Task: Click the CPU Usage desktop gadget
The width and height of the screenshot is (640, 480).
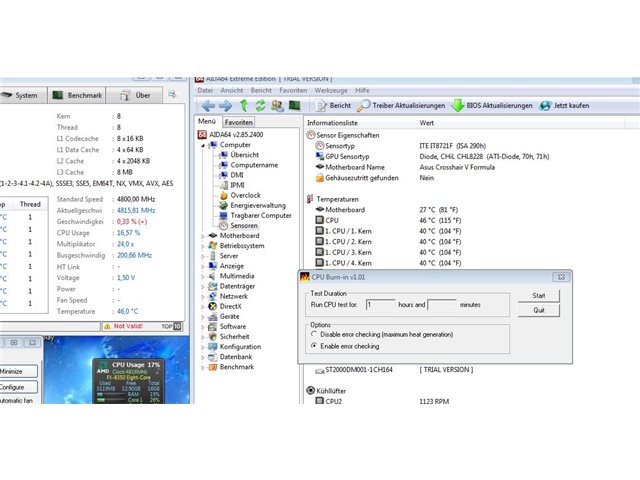Action: click(x=129, y=381)
